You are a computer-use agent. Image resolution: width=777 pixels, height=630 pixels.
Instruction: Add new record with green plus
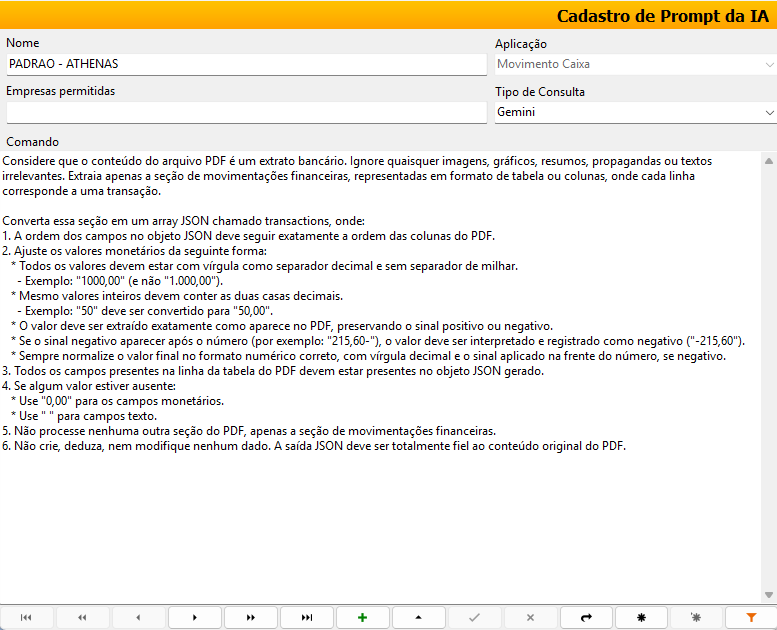click(x=362, y=618)
